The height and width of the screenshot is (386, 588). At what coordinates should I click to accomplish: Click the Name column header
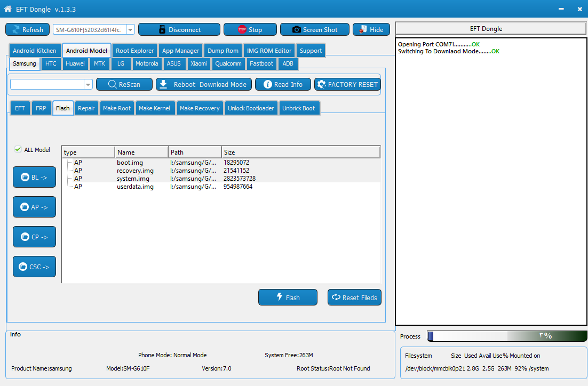coord(141,152)
